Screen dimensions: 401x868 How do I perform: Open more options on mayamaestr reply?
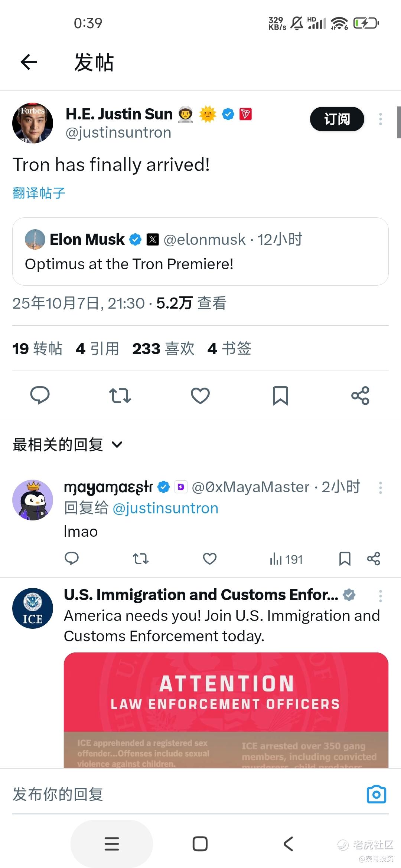coord(380,487)
